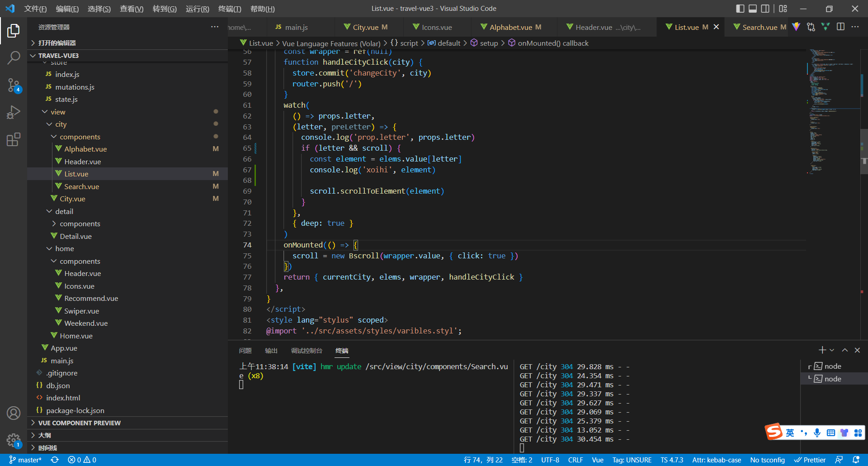Close the terminal panel
Viewport: 868px width, 466px height.
click(857, 350)
